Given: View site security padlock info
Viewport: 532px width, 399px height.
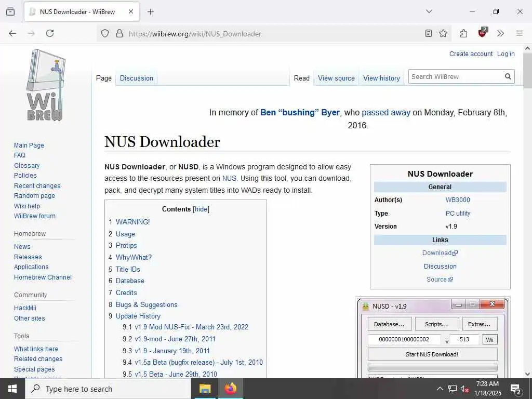Looking at the screenshot, I should tap(119, 33).
